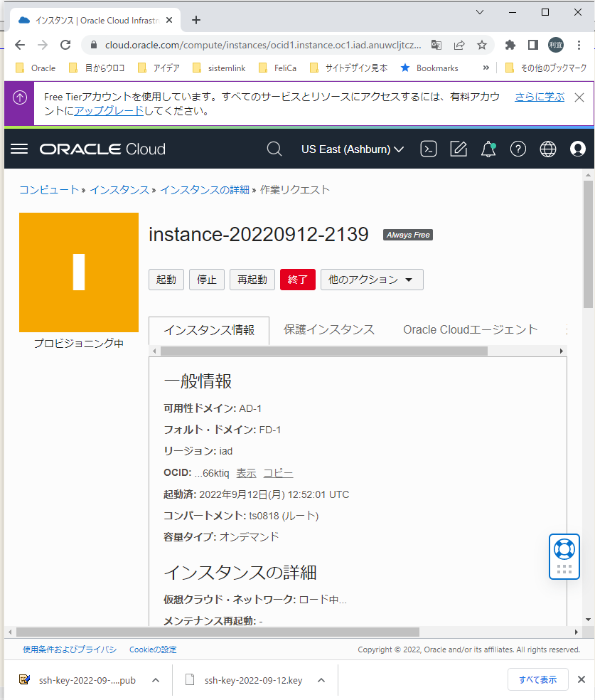Open options for ssh-key .pub download
This screenshot has width=595, height=700.
pyautogui.click(x=156, y=680)
